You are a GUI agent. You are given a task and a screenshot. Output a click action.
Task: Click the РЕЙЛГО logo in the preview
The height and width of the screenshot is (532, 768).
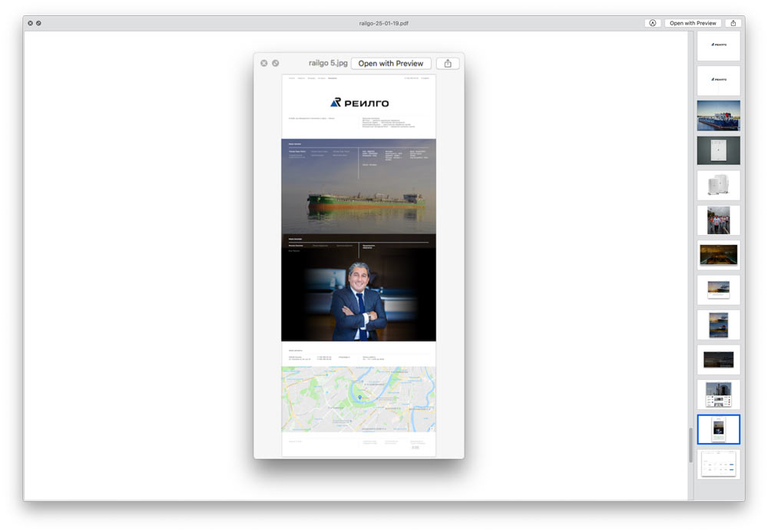[359, 103]
